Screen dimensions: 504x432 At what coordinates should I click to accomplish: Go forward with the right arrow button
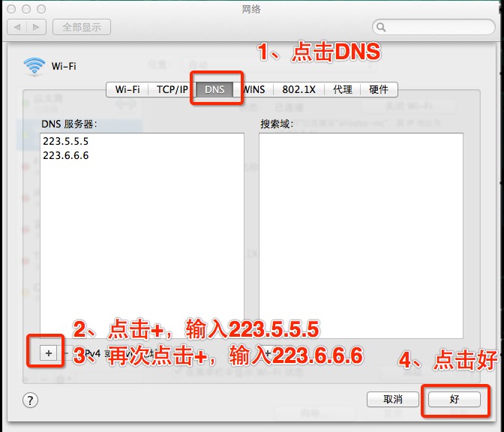(36, 27)
